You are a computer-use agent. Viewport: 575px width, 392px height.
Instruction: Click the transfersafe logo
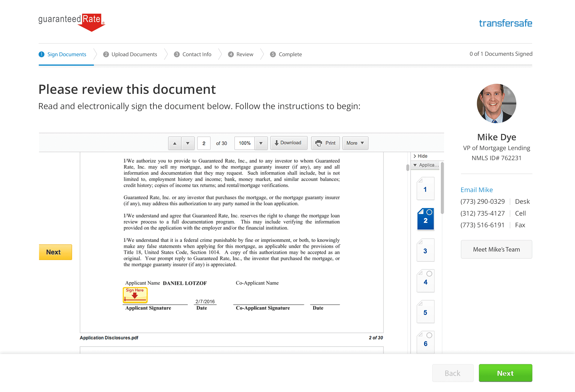tap(505, 23)
